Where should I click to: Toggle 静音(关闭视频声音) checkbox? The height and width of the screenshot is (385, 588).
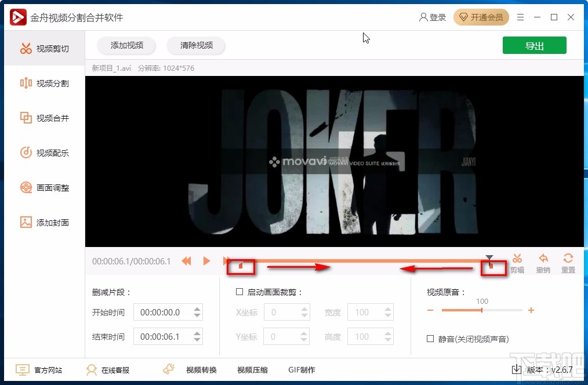[x=430, y=339]
